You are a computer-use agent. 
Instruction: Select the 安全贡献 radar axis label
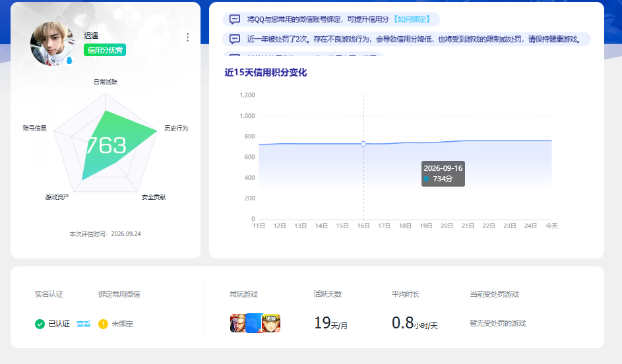click(x=154, y=197)
